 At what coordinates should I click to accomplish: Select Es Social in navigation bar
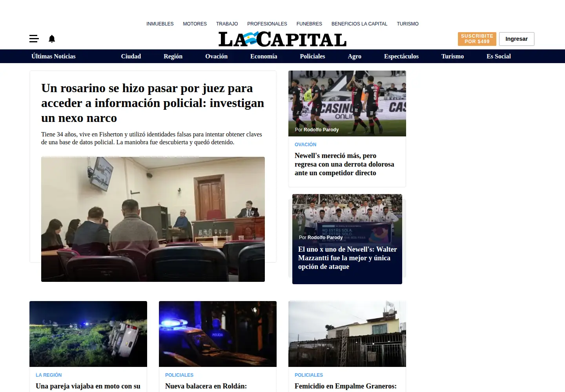[x=499, y=56]
